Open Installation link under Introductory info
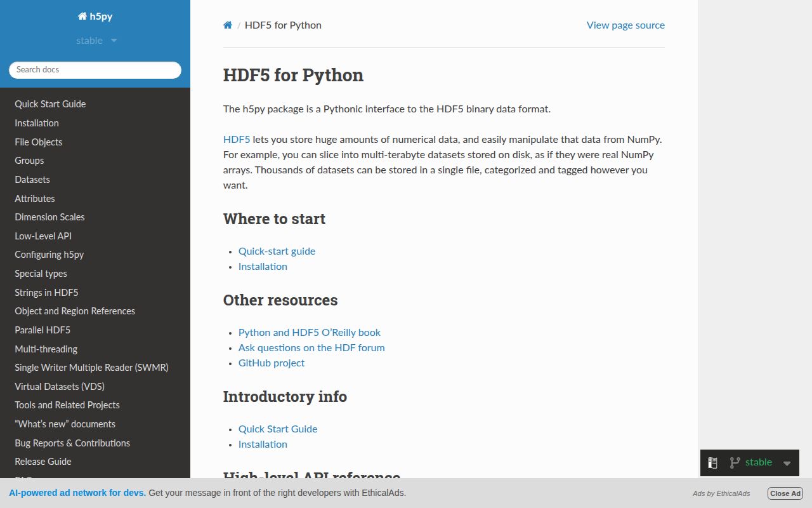This screenshot has height=508, width=812. (x=263, y=444)
